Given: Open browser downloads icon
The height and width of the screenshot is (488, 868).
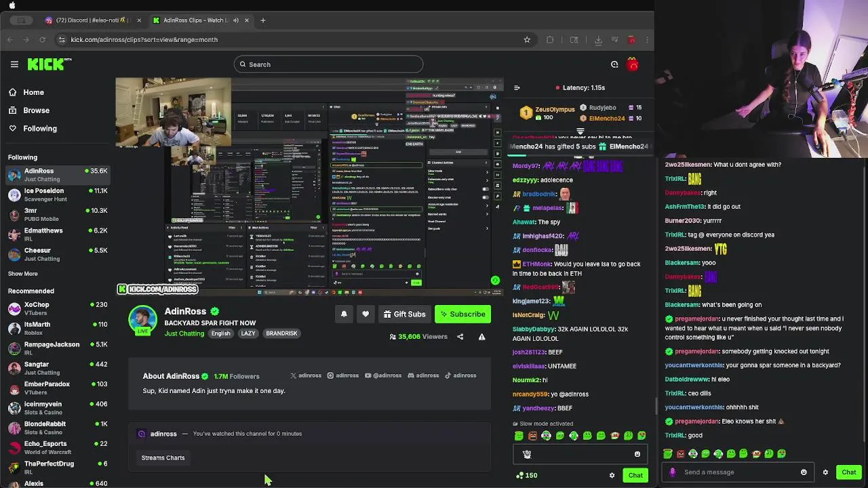Looking at the screenshot, I should pyautogui.click(x=598, y=39).
